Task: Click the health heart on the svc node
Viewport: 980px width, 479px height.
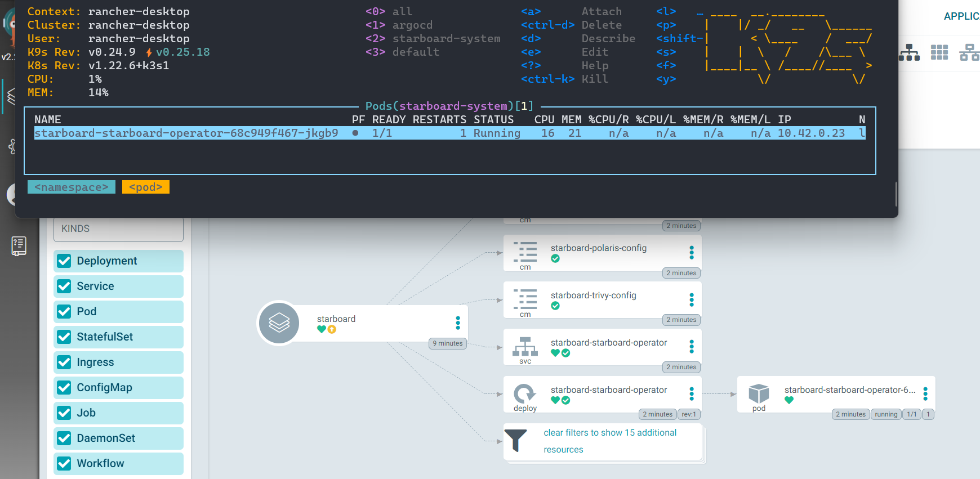Action: [x=555, y=353]
